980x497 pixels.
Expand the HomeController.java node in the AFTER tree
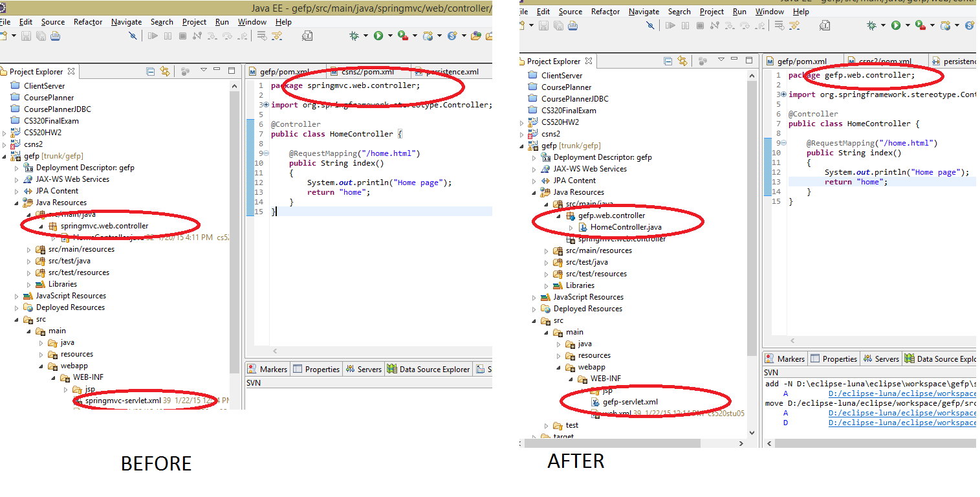click(571, 227)
